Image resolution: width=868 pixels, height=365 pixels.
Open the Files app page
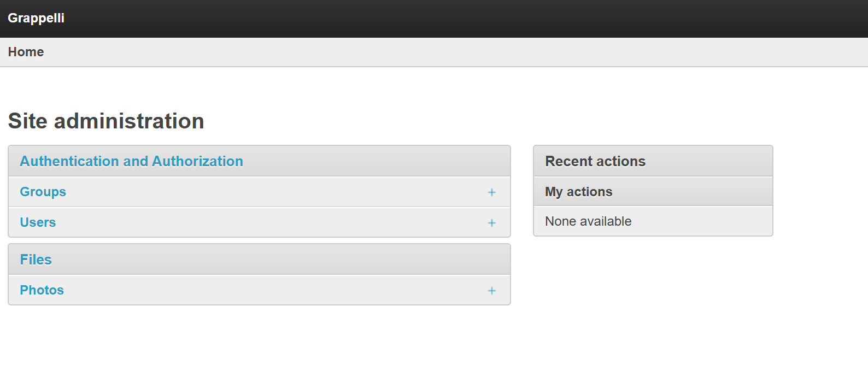pos(36,260)
